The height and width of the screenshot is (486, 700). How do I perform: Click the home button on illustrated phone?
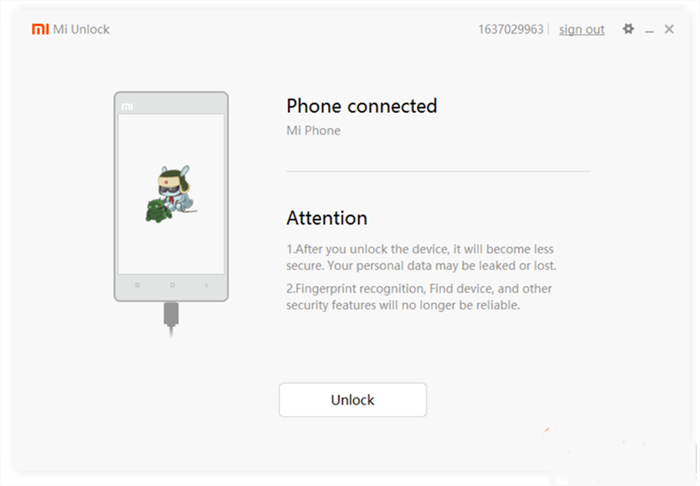click(x=172, y=285)
